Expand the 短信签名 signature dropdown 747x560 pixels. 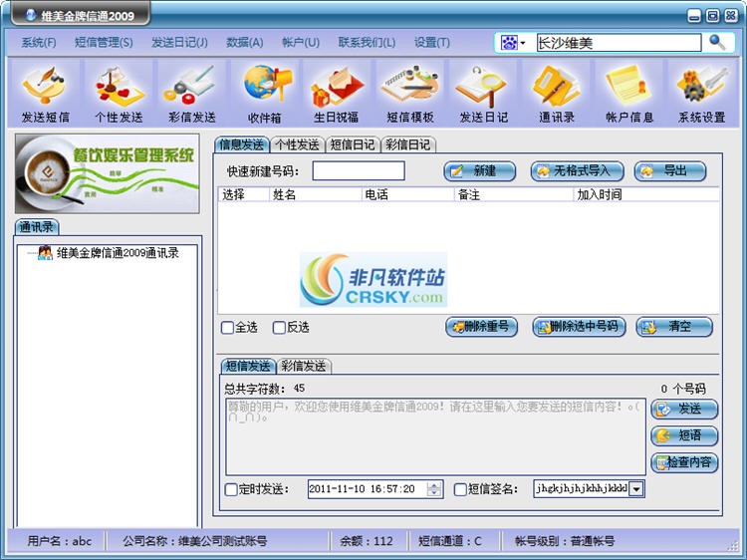(636, 489)
